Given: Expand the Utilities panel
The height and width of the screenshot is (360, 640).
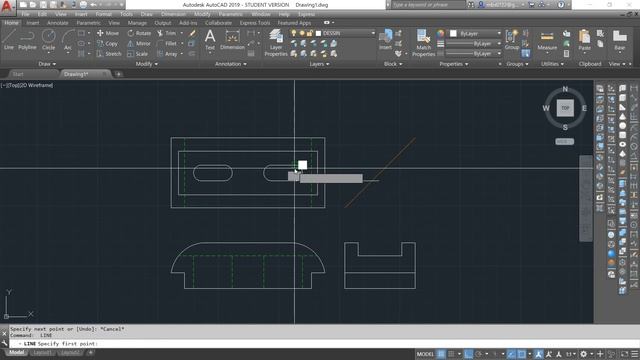Looking at the screenshot, I should click(x=552, y=64).
